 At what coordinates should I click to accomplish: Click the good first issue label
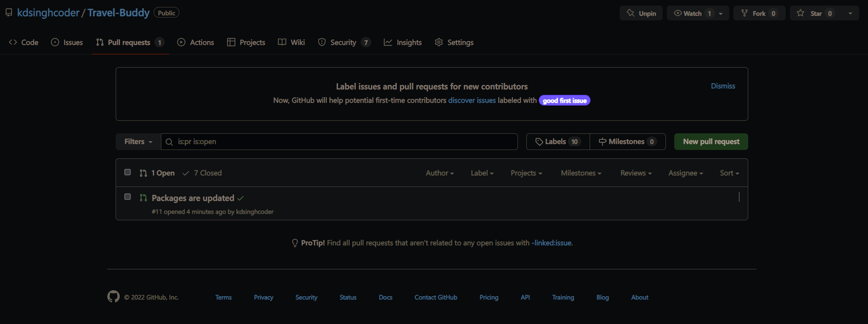pyautogui.click(x=564, y=100)
